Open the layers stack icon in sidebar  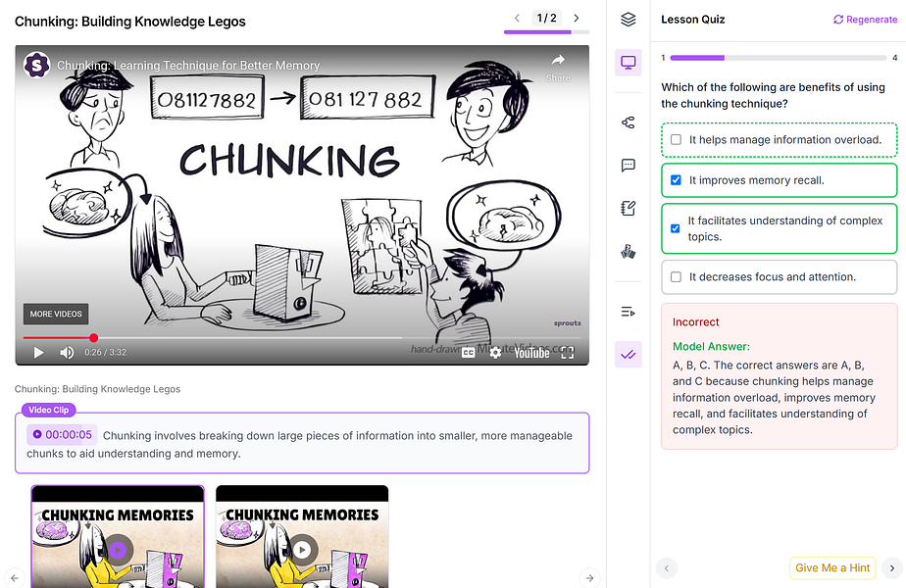tap(629, 20)
